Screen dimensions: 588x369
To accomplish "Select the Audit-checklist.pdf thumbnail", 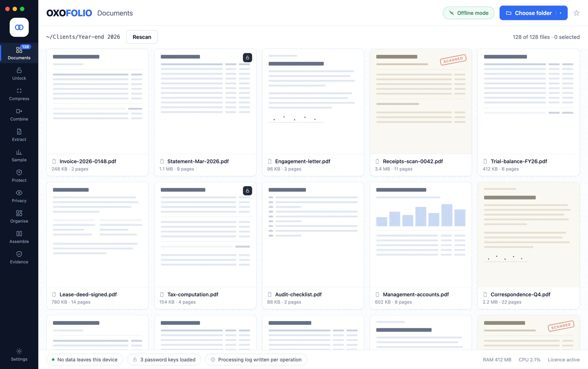I will [313, 234].
